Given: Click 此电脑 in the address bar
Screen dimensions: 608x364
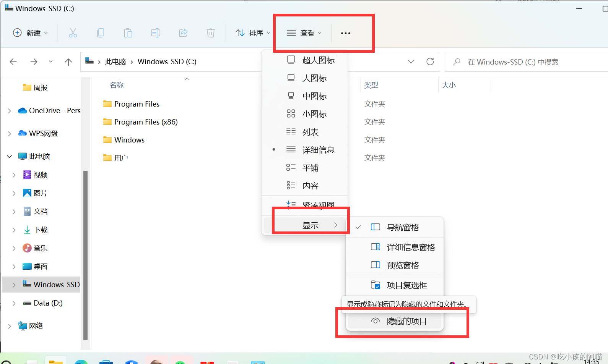Looking at the screenshot, I should (115, 61).
